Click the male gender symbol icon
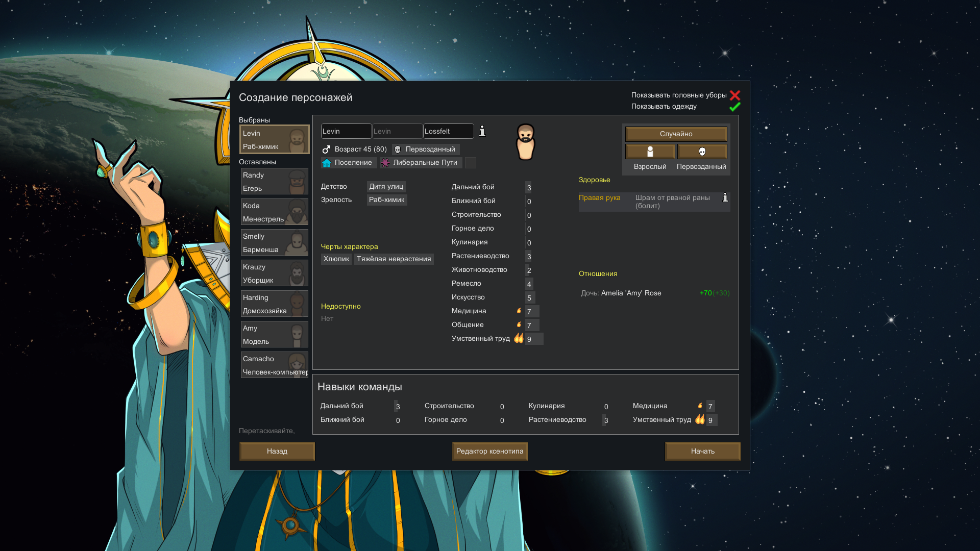980x551 pixels. pos(326,149)
